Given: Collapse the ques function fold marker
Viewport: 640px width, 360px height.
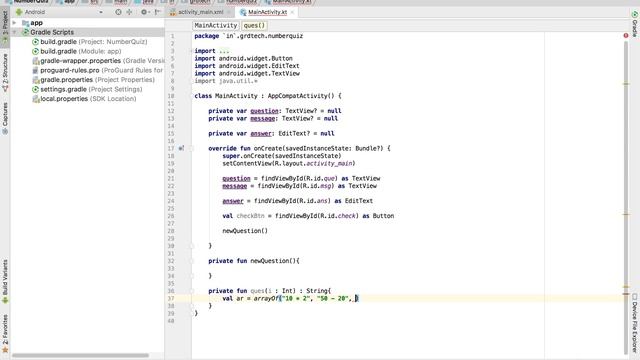Looking at the screenshot, I should coord(191,291).
